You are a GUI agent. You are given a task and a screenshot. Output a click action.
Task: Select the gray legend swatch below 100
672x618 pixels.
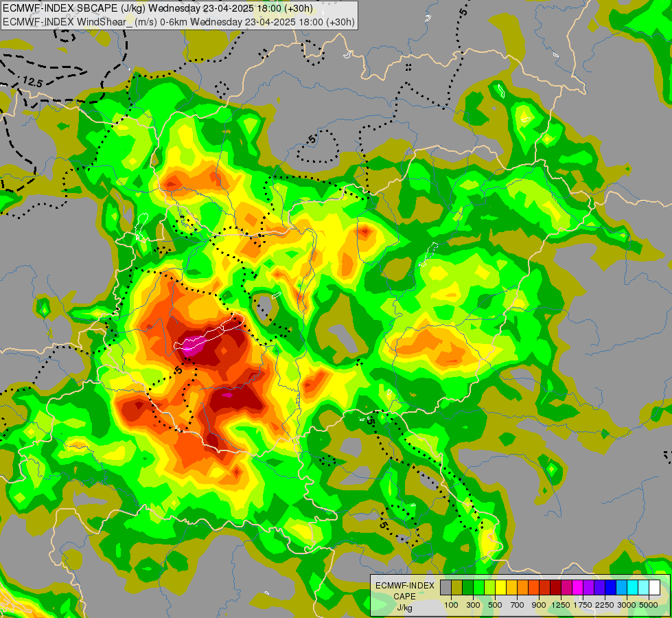click(445, 587)
